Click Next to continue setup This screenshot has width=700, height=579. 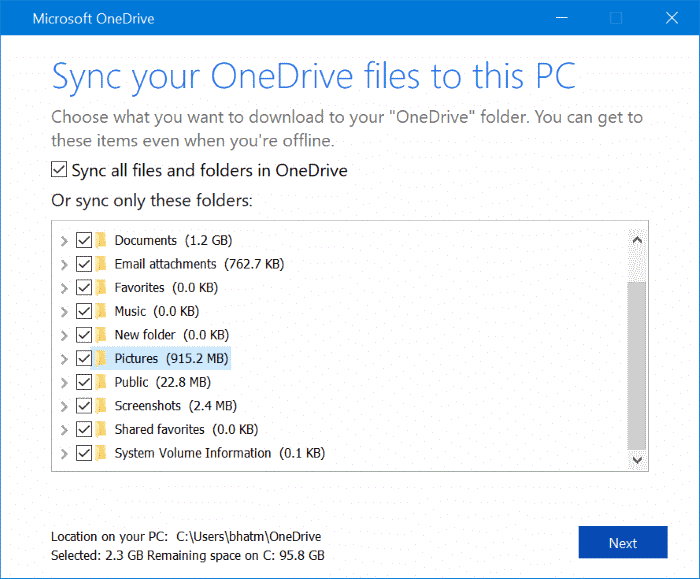click(623, 542)
